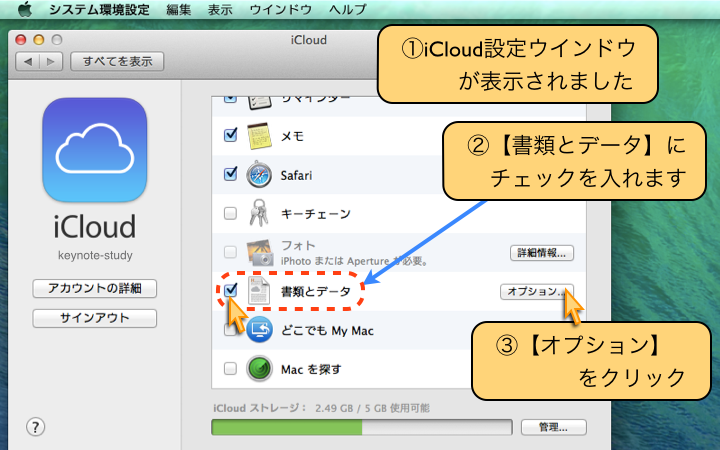
Task: Toggle the フォト checkbox
Action: [230, 252]
